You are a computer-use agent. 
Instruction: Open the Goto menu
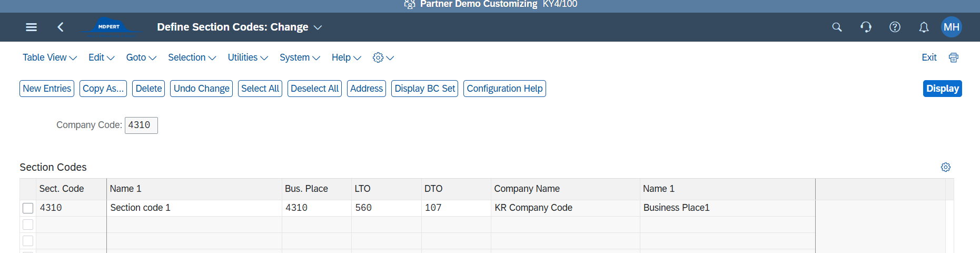click(141, 57)
